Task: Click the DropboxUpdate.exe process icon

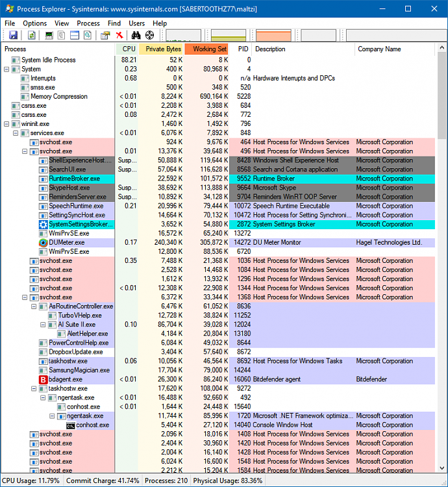Action: point(43,352)
